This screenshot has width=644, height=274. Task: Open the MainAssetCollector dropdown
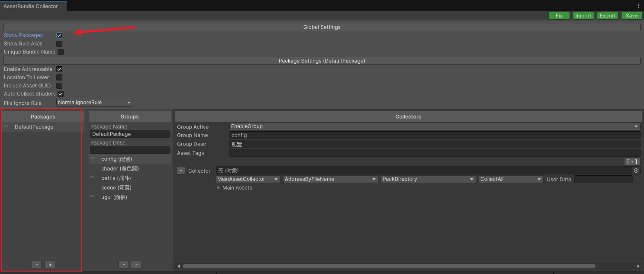click(x=248, y=179)
